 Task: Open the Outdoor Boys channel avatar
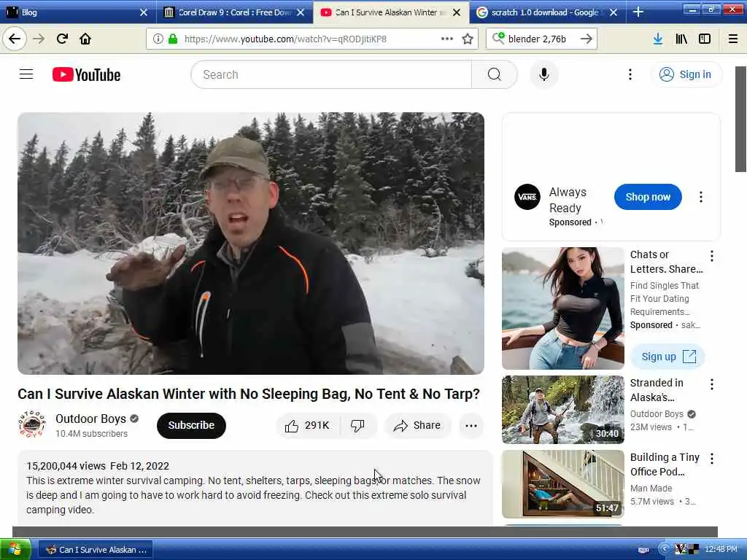[32, 424]
